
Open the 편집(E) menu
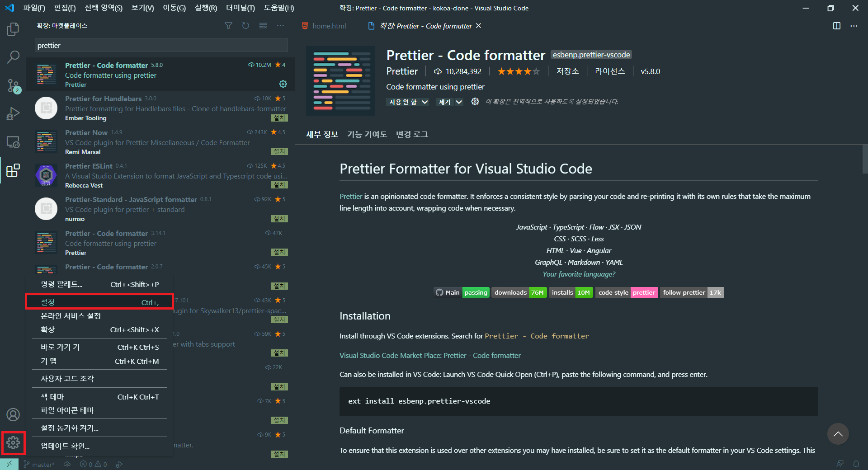pos(65,8)
